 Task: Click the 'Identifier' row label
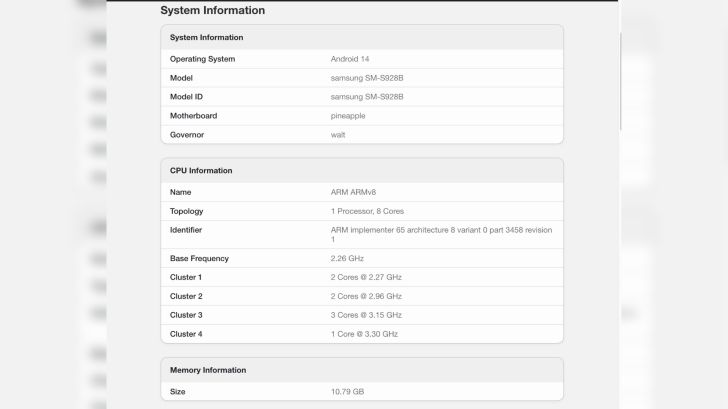click(x=186, y=230)
